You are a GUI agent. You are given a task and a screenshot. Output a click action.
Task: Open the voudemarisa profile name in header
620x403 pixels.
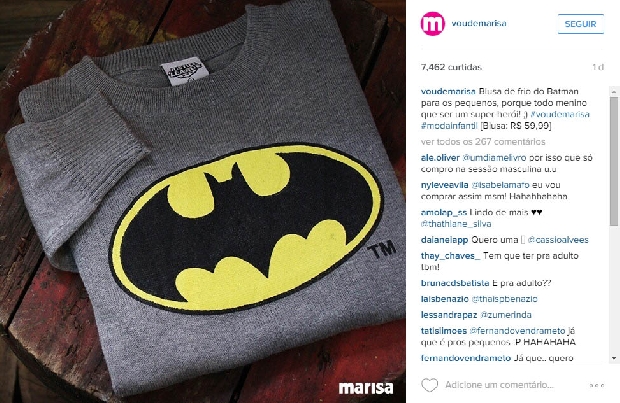tap(479, 23)
